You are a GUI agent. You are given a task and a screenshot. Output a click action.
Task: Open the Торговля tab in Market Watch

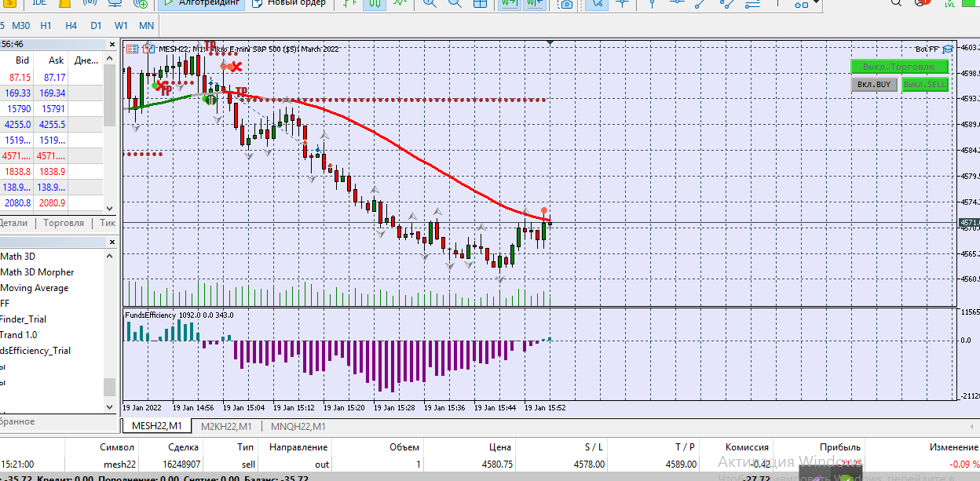64,223
